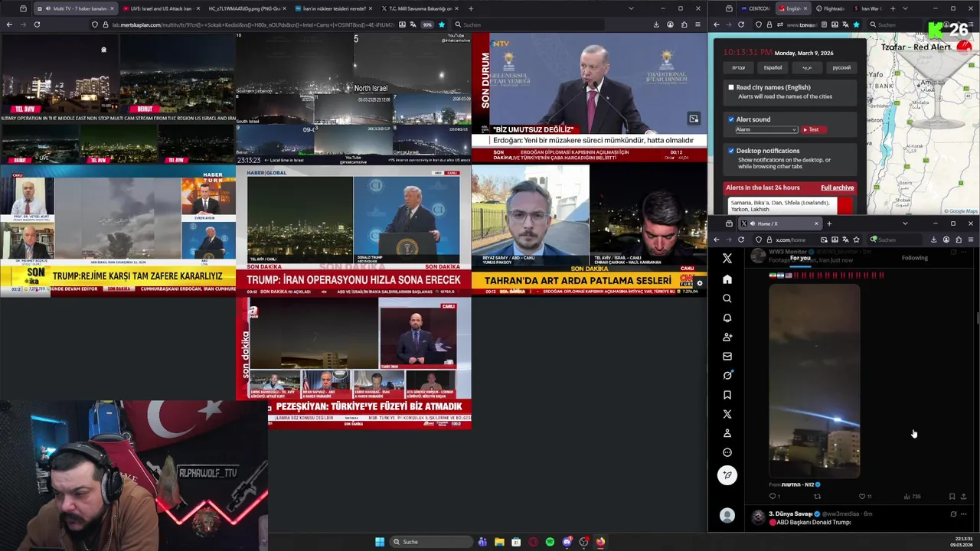Open account avatar at X sidebar bottom
This screenshot has height=551, width=980.
pyautogui.click(x=727, y=516)
